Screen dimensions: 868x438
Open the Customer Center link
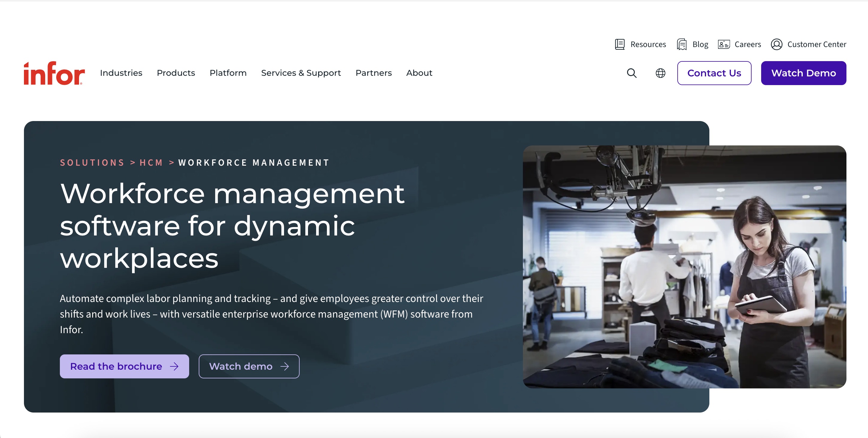pos(817,44)
